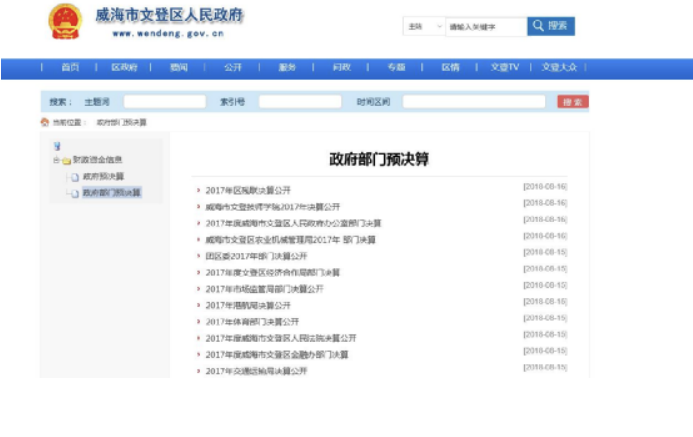
Task: Open the 首页 navigation tab
Action: tap(69, 68)
